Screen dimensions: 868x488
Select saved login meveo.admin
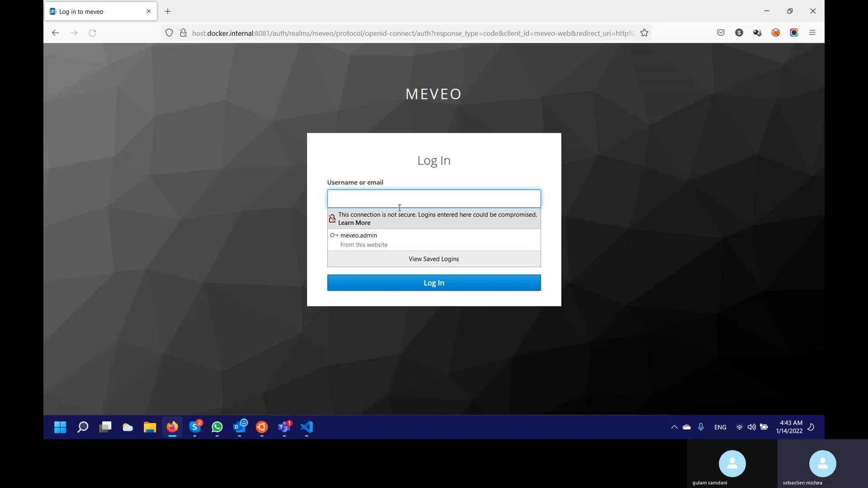(434, 240)
